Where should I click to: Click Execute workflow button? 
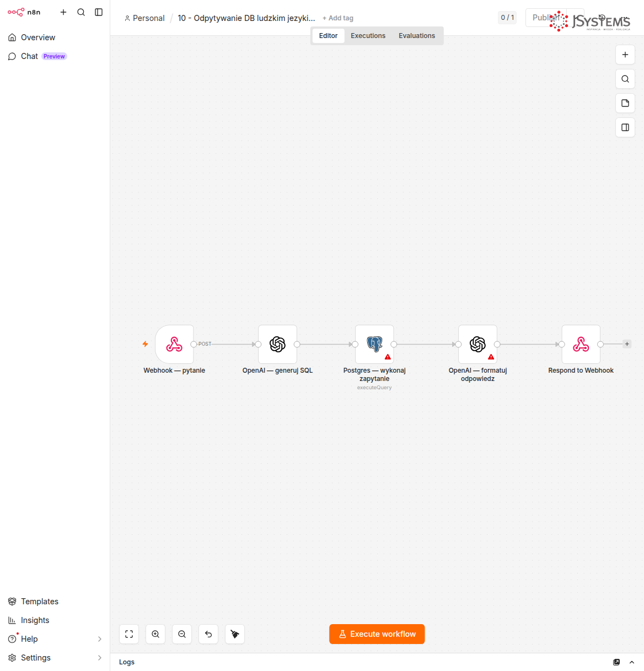(x=377, y=634)
